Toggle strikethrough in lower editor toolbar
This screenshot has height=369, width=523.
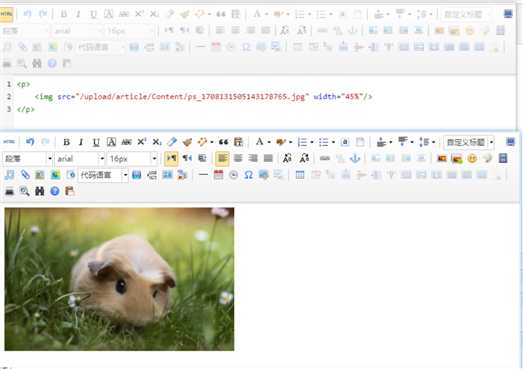coord(126,142)
